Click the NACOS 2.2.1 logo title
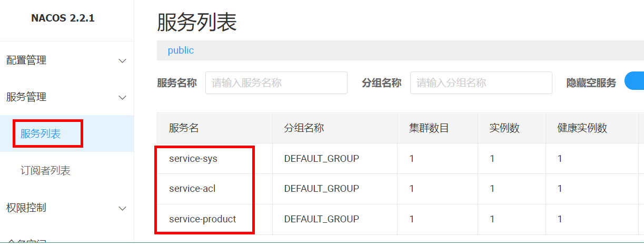This screenshot has height=247, width=644. point(63,18)
